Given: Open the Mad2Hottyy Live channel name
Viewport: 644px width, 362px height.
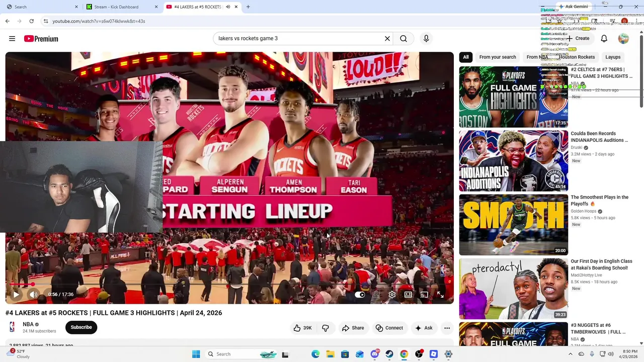Looking at the screenshot, I should pyautogui.click(x=586, y=275).
